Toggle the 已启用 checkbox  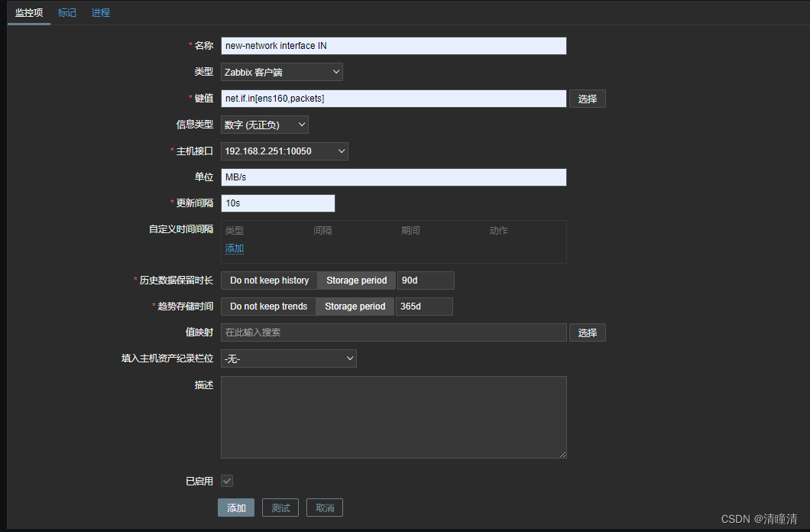tap(227, 481)
